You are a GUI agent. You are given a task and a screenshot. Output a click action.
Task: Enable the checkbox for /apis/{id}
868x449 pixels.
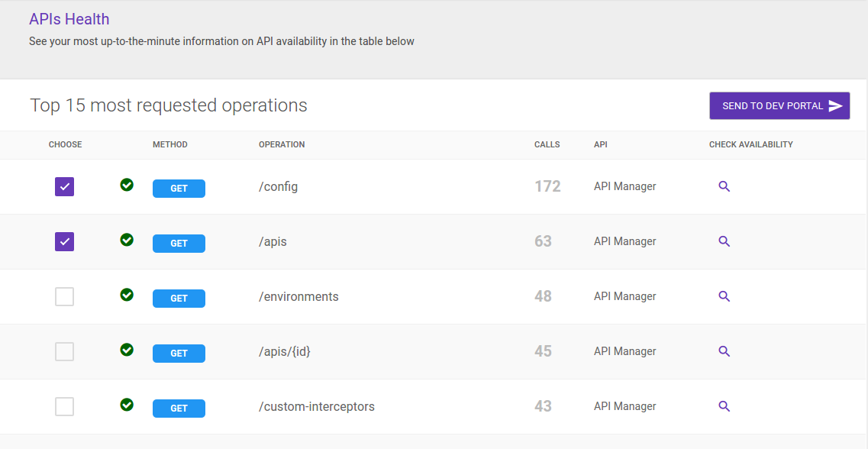click(64, 351)
